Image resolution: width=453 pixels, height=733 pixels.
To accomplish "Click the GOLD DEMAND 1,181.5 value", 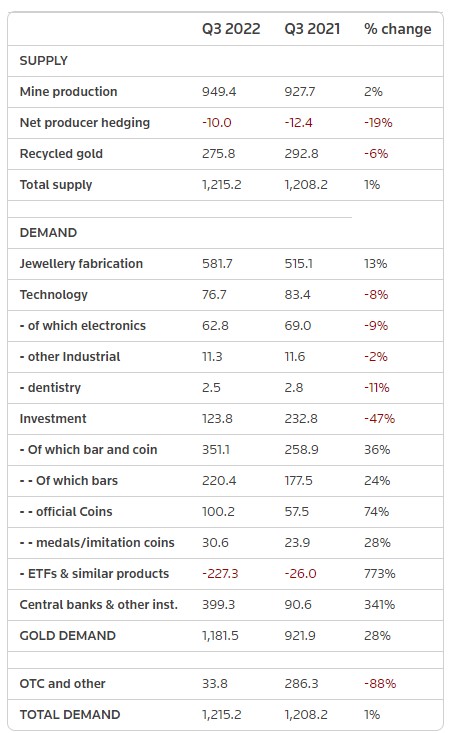I will click(x=220, y=636).
